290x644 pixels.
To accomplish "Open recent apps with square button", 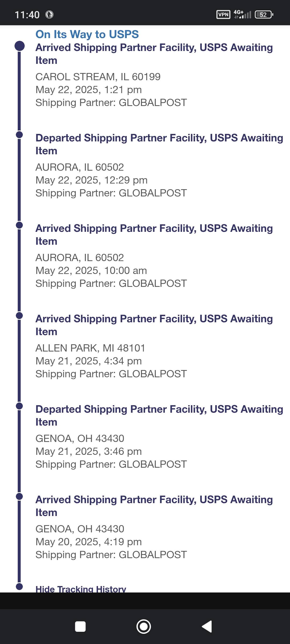I will point(80,627).
